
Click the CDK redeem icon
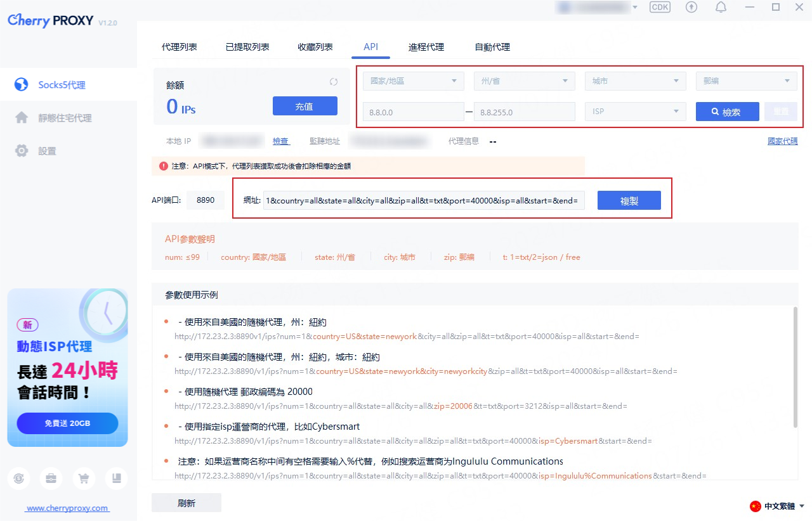[660, 7]
